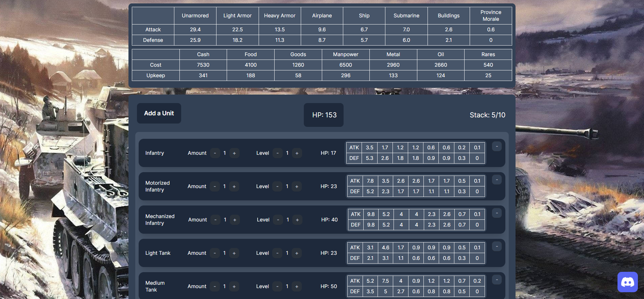Click the Stack: 5/10 counter
The width and height of the screenshot is (644, 299).
point(487,115)
